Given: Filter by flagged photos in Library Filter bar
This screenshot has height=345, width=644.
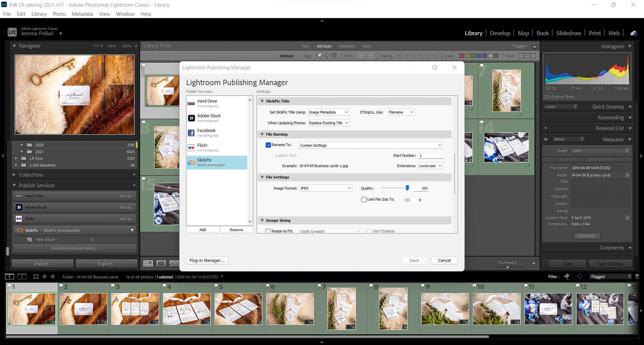Looking at the screenshot, I should pos(319,55).
